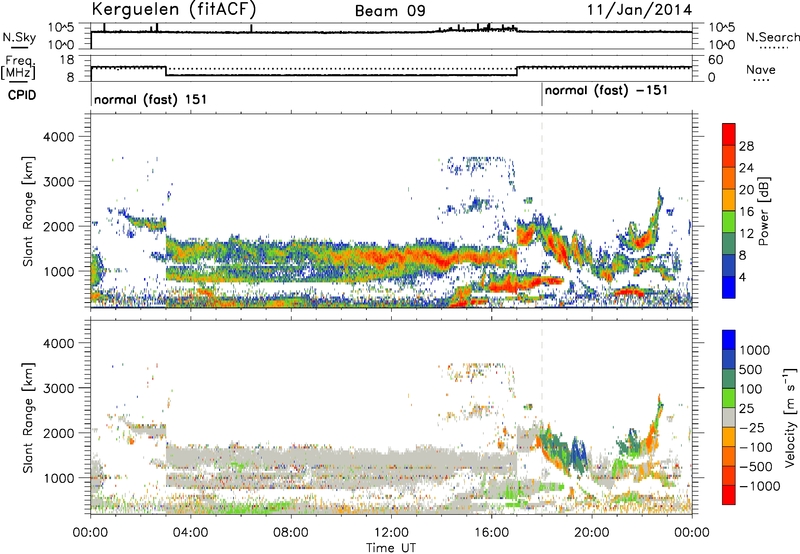Click the '16:00' time tick label
Screen dimensions: 800x554
[491, 533]
